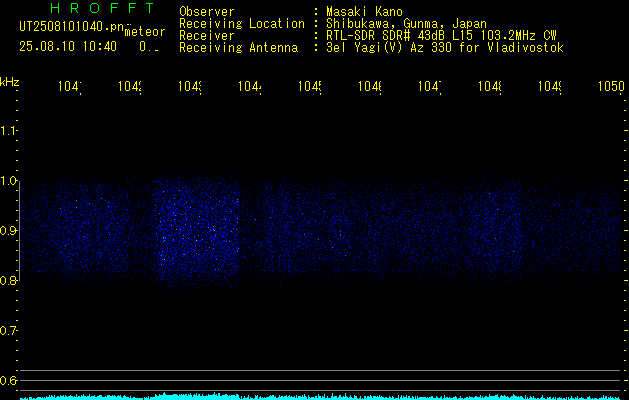Click the 0.6 kHz axis value
Image resolution: width=629 pixels, height=400 pixels.
[x=8, y=380]
